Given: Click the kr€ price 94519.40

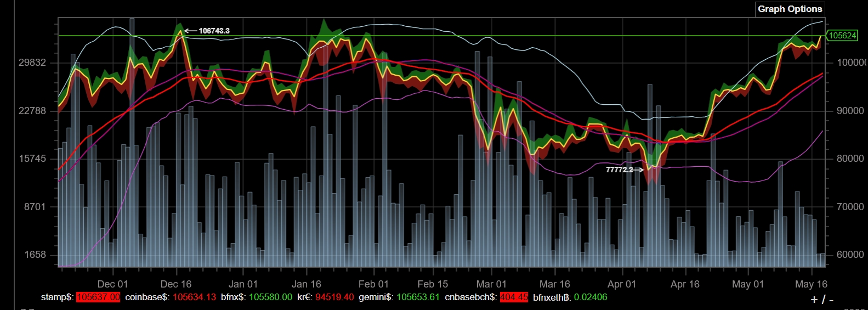Looking at the screenshot, I should 334,297.
